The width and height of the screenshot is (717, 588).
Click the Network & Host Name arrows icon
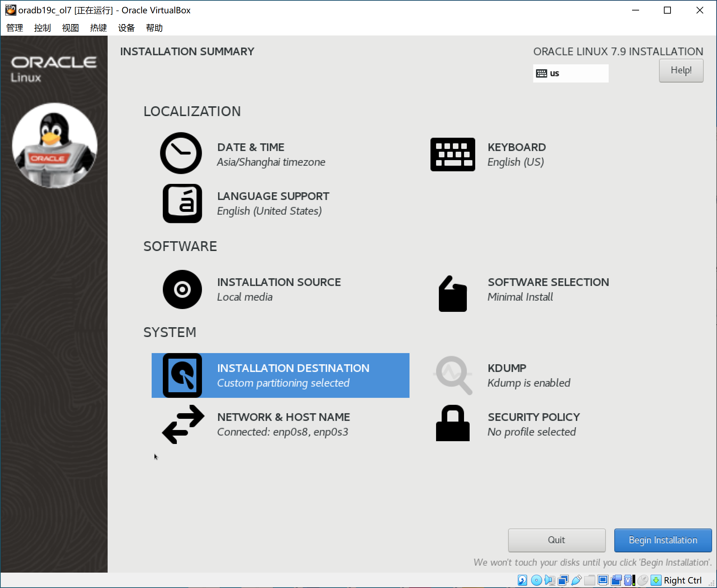pyautogui.click(x=183, y=424)
